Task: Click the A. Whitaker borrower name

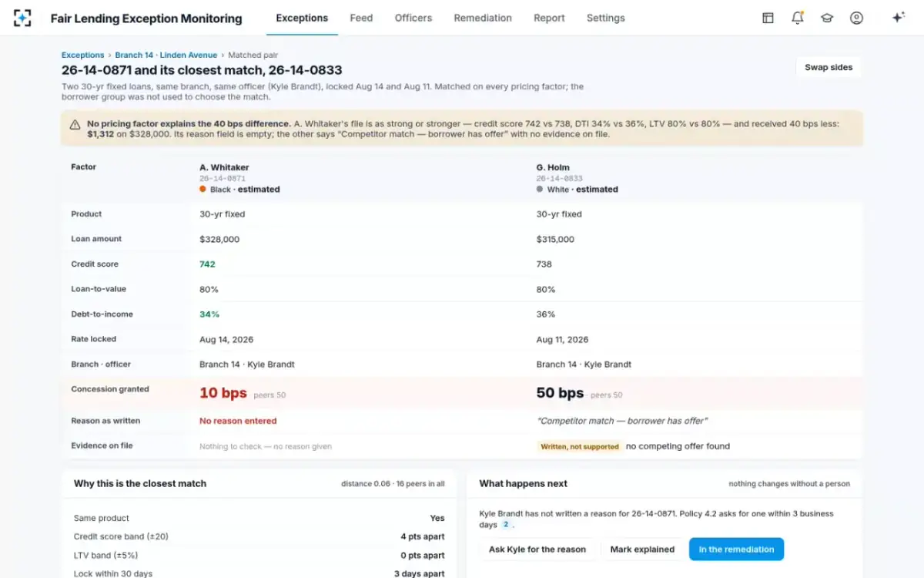Action: pos(224,167)
